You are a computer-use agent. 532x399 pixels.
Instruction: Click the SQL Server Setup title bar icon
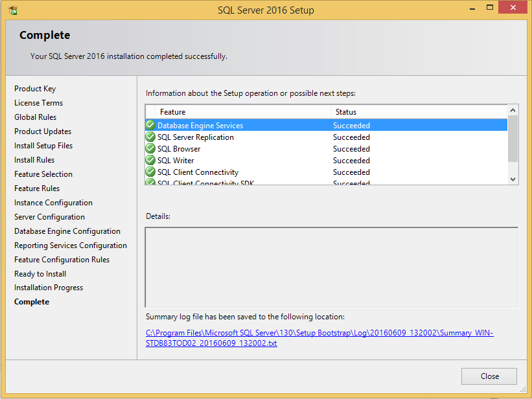click(x=12, y=10)
